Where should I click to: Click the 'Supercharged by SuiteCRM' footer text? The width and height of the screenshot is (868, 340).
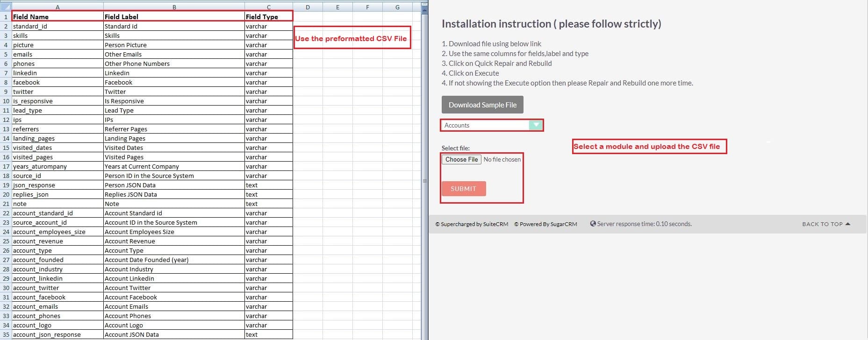coord(472,224)
